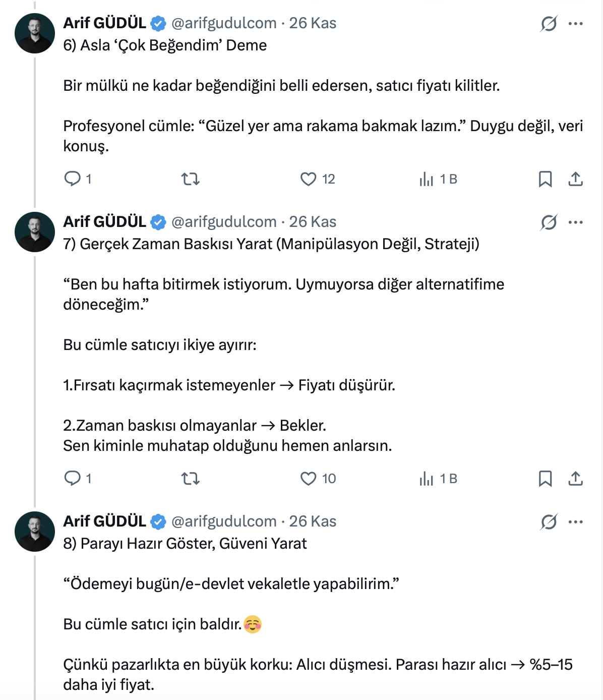The width and height of the screenshot is (603, 700).
Task: Open Grok icon on tweet 6
Action: pos(549,23)
